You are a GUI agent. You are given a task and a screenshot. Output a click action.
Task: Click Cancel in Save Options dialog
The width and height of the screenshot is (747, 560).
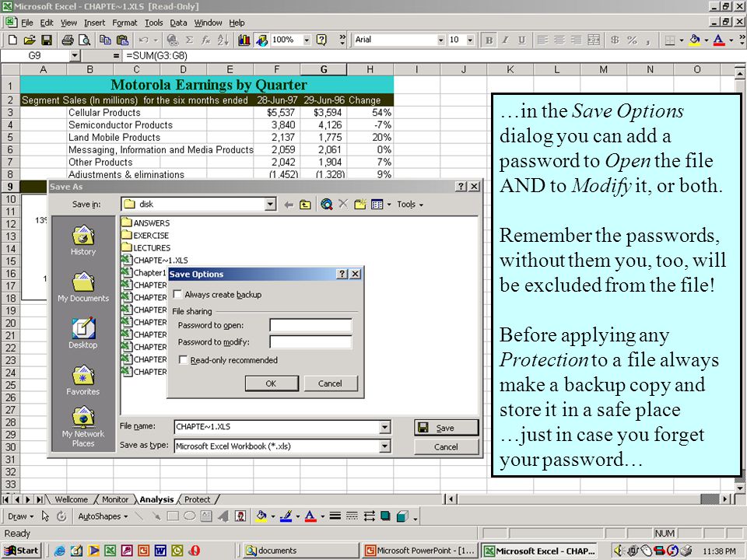click(x=330, y=383)
